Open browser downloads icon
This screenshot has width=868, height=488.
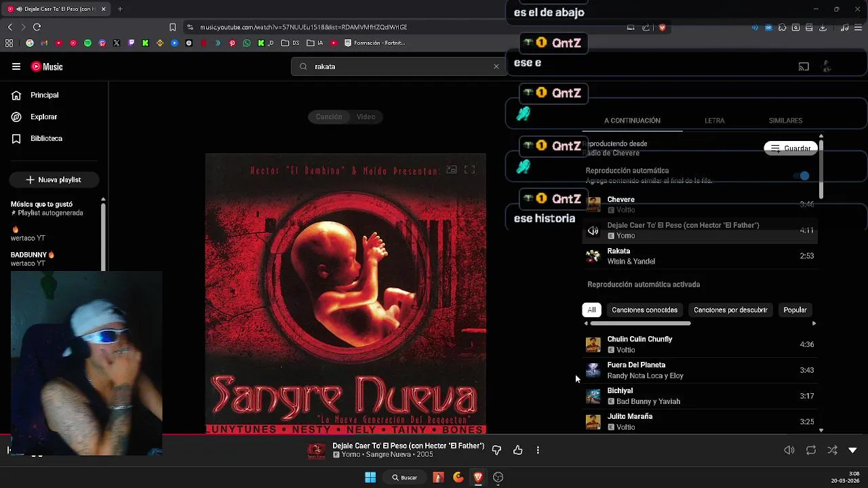(823, 28)
